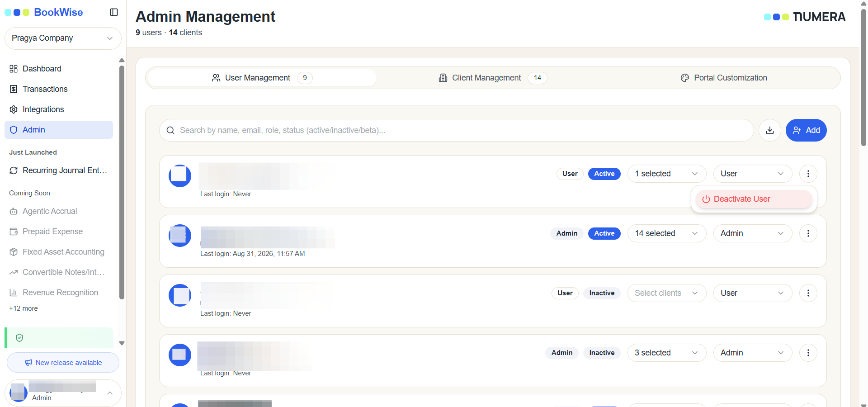Collapse the sidebar with the panel icon
This screenshot has width=868, height=407.
[114, 12]
